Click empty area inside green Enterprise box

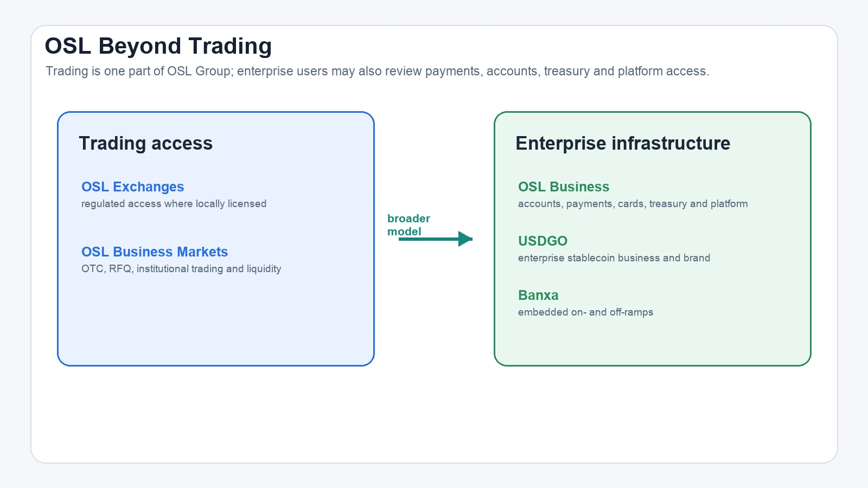pyautogui.click(x=653, y=342)
